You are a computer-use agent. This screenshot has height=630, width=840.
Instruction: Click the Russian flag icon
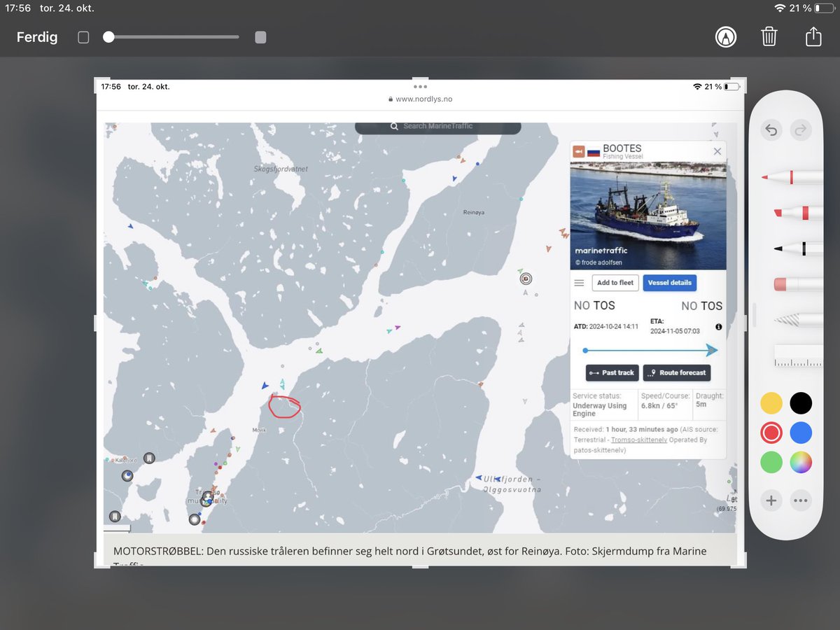click(x=594, y=151)
